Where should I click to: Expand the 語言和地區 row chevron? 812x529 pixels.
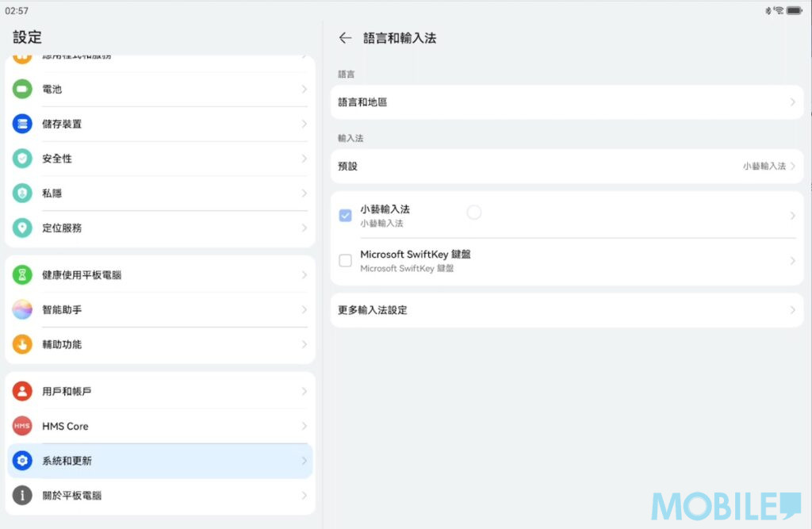(x=792, y=102)
